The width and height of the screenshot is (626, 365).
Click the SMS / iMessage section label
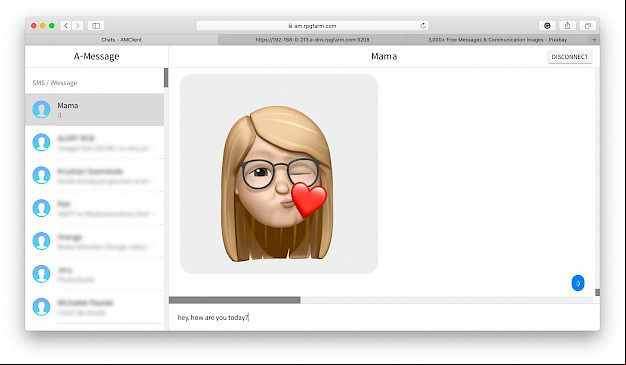click(55, 83)
